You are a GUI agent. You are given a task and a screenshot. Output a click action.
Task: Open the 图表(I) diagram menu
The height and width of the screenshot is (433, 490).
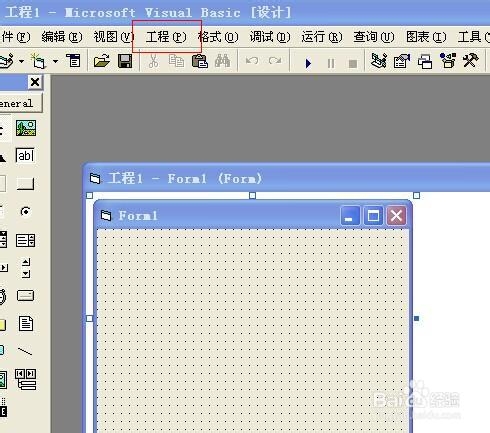[x=426, y=37]
